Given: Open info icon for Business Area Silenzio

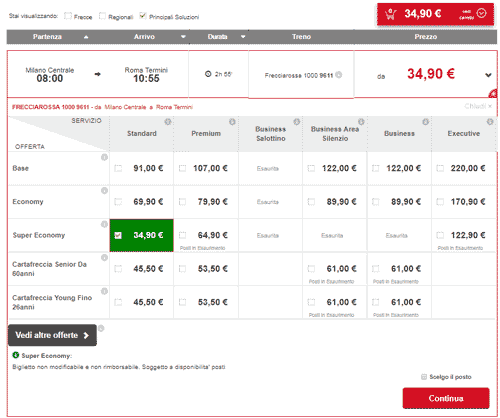Looking at the screenshot, I should point(361,122).
